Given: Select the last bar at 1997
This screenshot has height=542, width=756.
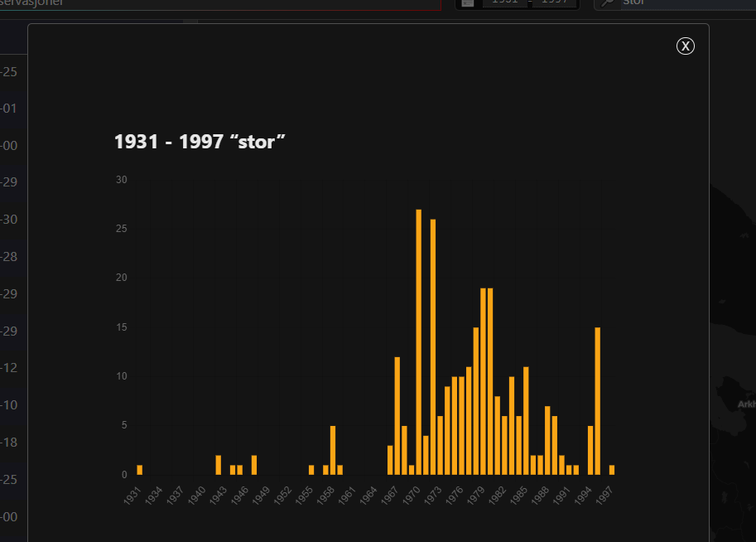Looking at the screenshot, I should pyautogui.click(x=612, y=470).
